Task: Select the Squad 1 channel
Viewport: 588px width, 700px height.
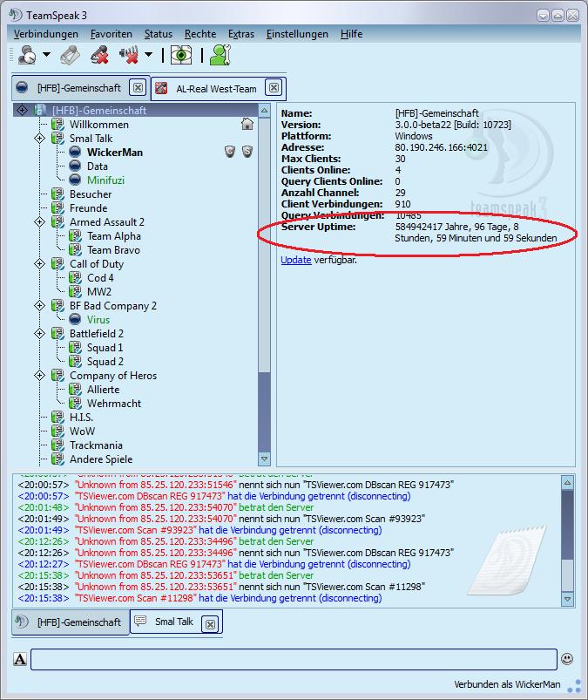Action: (x=105, y=347)
